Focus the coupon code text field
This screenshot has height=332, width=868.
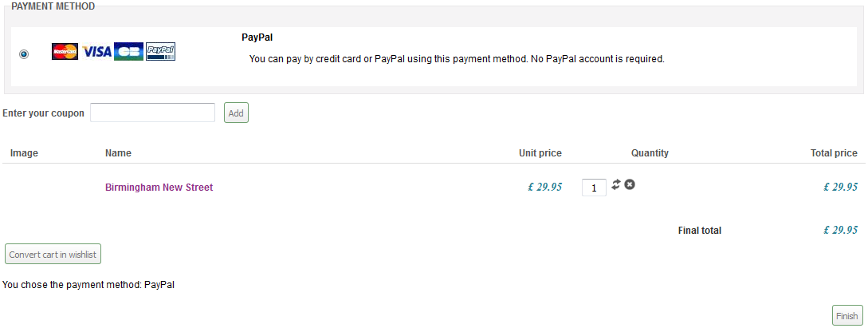152,113
